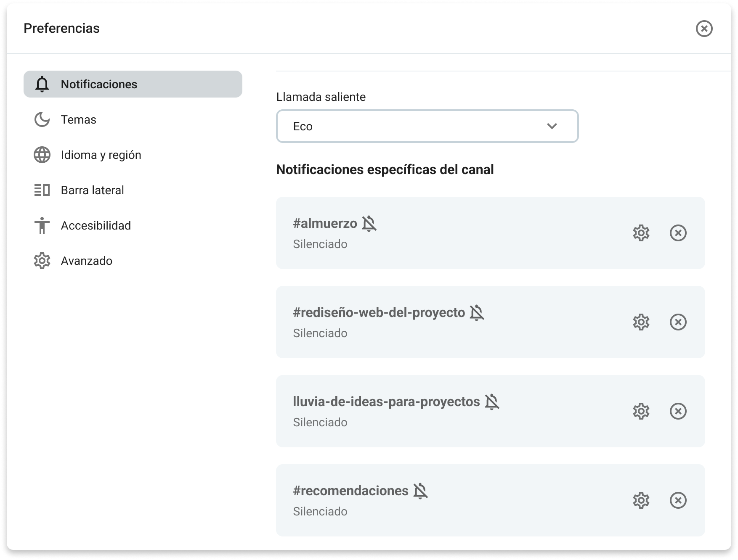
Task: Click muted bell icon beside #recomendaciones
Action: (420, 491)
